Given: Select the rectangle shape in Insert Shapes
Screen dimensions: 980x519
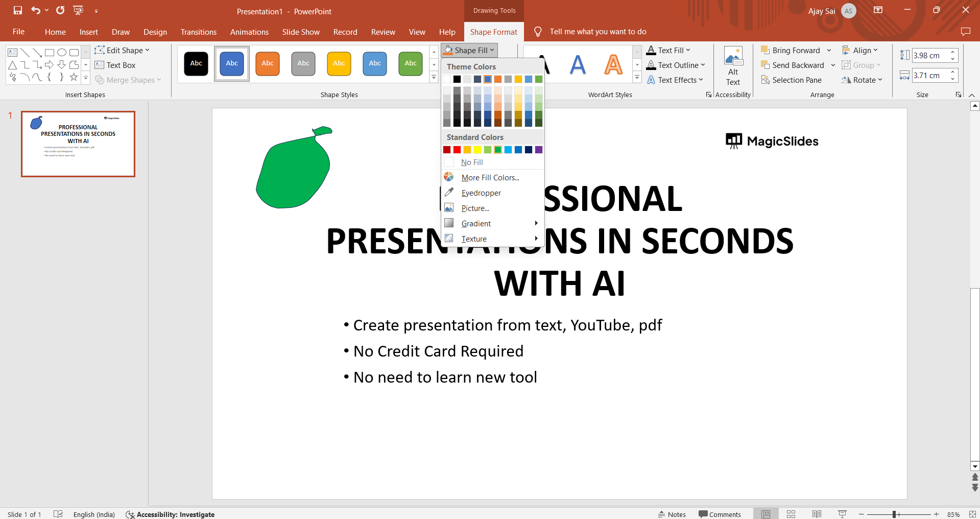Looking at the screenshot, I should 50,53.
